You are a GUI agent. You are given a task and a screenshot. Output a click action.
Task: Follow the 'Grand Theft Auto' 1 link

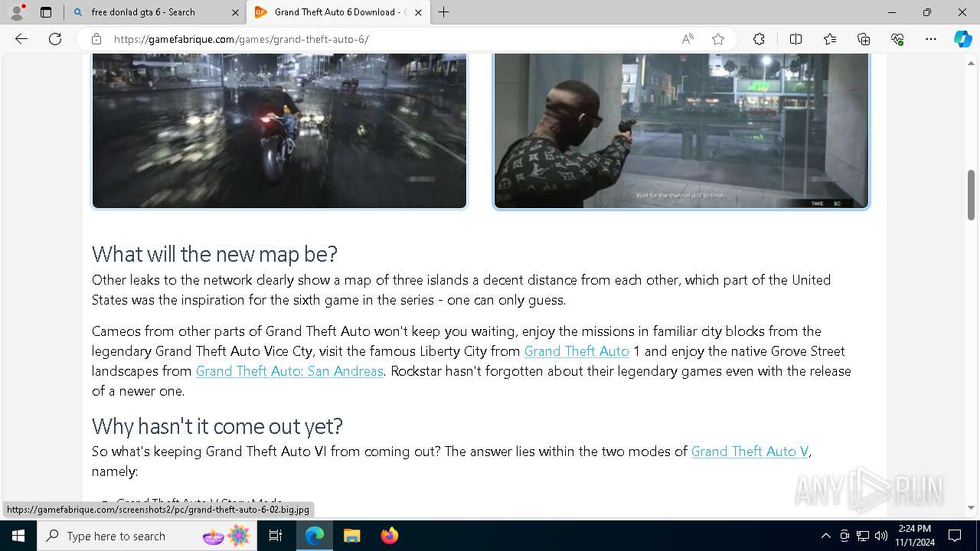click(x=577, y=351)
